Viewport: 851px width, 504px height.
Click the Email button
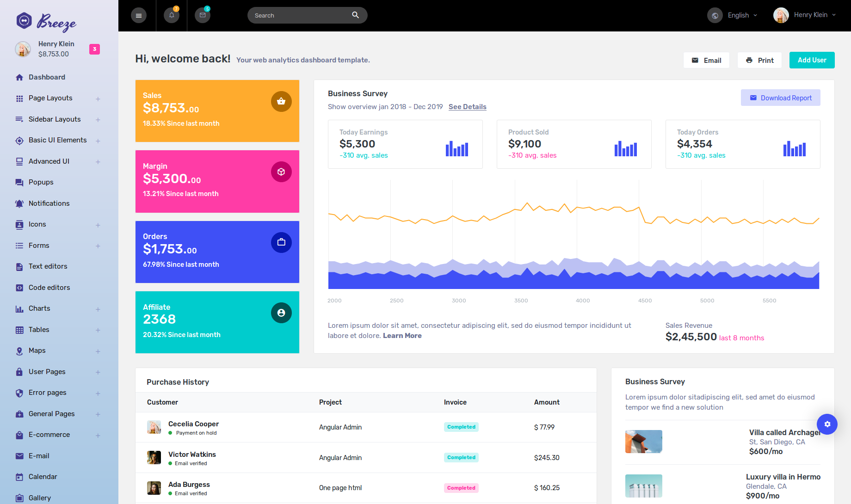click(706, 60)
